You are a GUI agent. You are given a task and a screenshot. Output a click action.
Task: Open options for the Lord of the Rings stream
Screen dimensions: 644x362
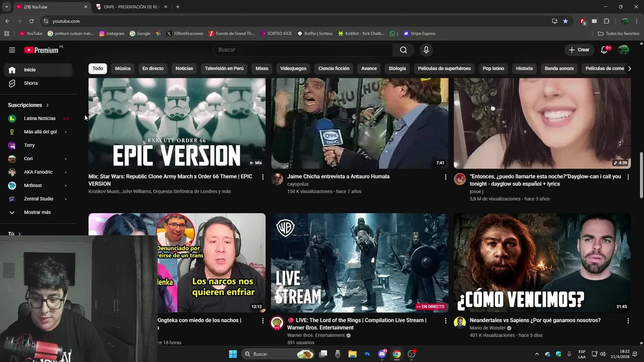click(x=445, y=321)
